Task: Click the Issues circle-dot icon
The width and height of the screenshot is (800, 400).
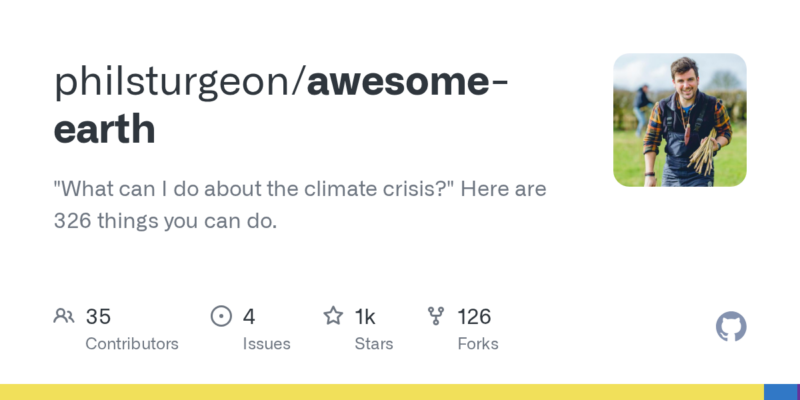Action: 221,317
